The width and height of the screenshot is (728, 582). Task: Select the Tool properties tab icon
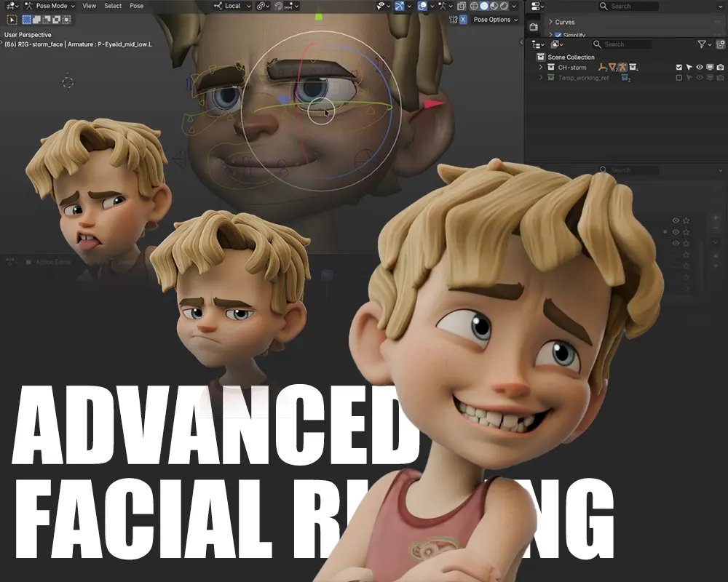[x=534, y=27]
